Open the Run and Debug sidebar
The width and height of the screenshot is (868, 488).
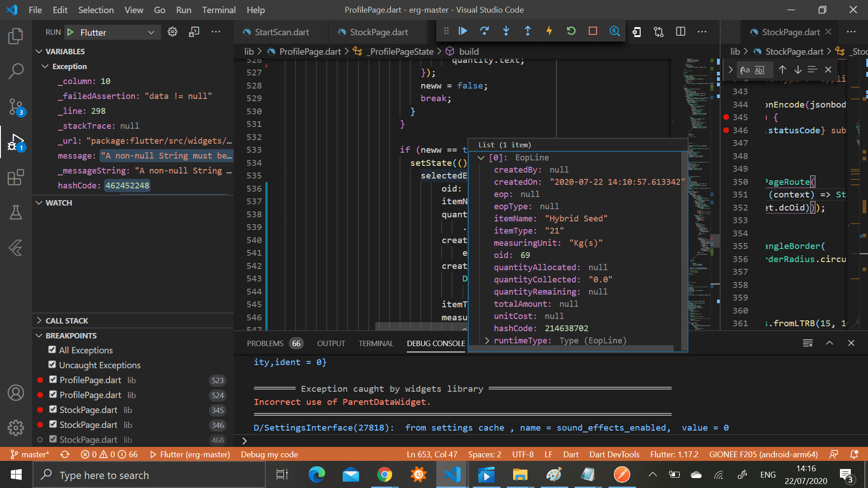pos(16,142)
